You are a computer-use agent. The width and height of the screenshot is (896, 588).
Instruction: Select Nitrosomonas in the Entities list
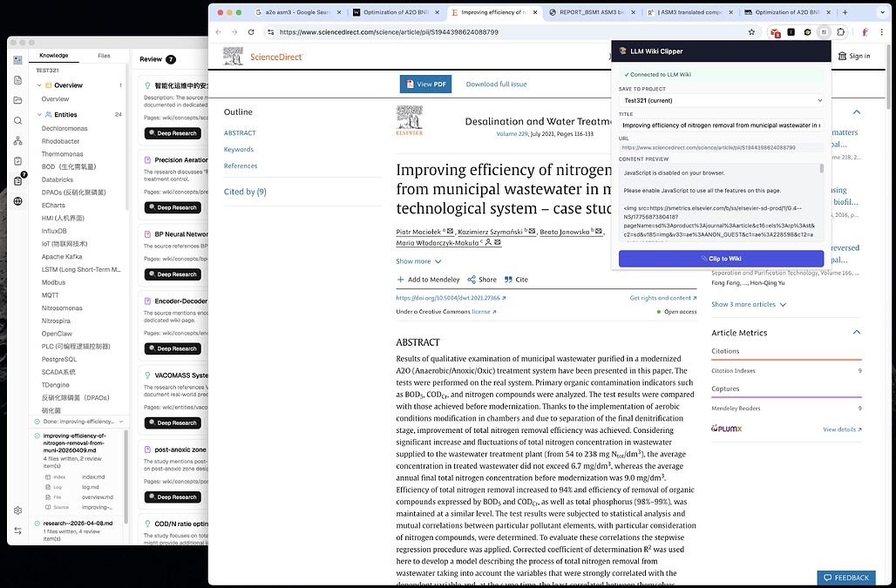click(62, 308)
